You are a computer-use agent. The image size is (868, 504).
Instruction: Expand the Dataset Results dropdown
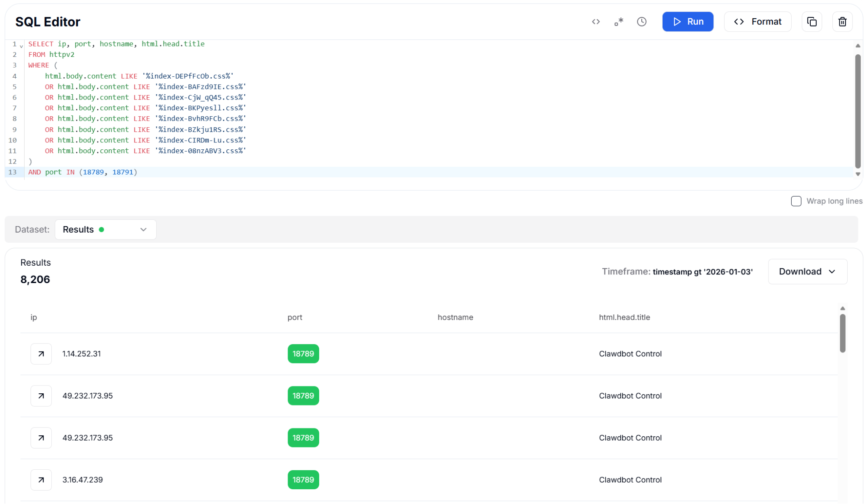[x=106, y=230]
